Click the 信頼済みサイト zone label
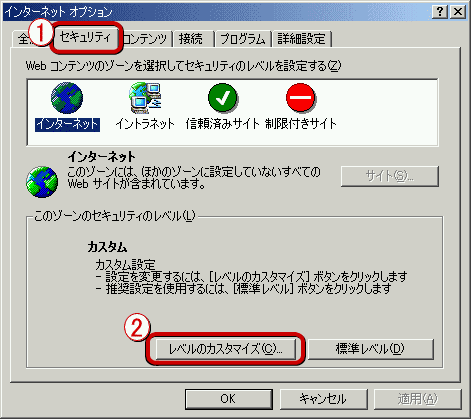471x419 pixels. 223,124
